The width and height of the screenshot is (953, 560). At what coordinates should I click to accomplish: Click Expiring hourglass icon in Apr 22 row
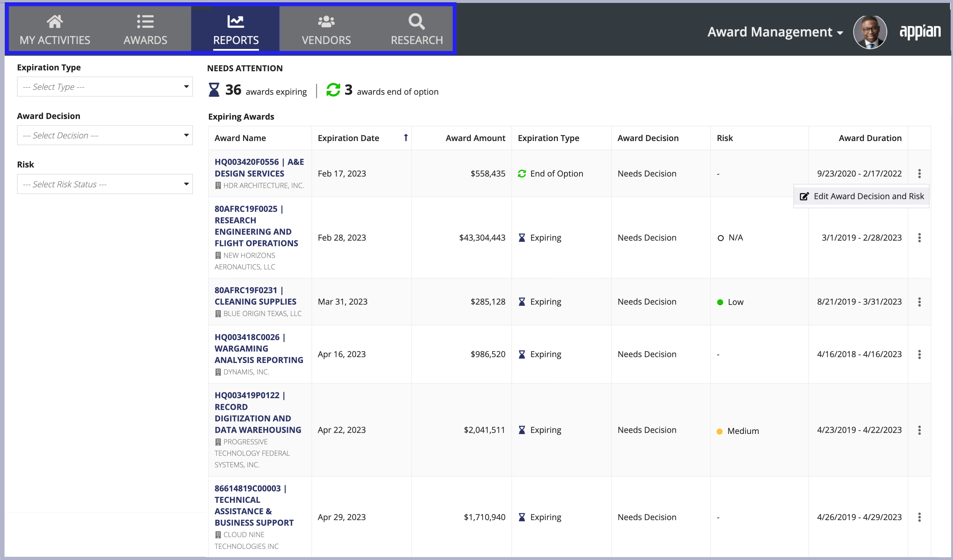tap(522, 430)
